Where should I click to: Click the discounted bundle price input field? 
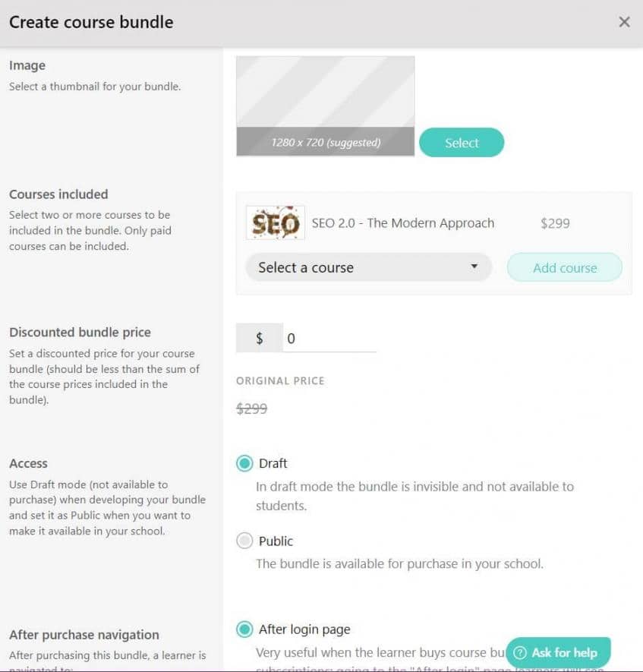329,339
